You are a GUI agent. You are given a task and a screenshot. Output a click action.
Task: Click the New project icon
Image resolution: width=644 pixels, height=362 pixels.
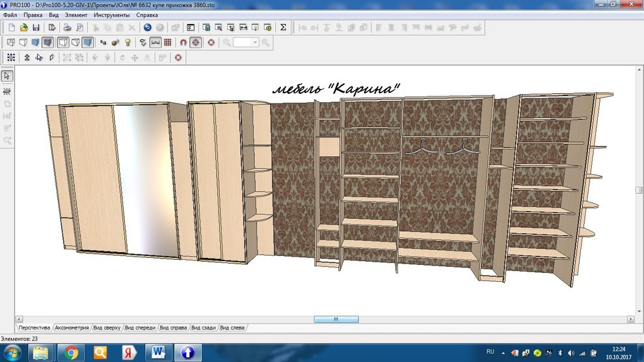click(12, 27)
